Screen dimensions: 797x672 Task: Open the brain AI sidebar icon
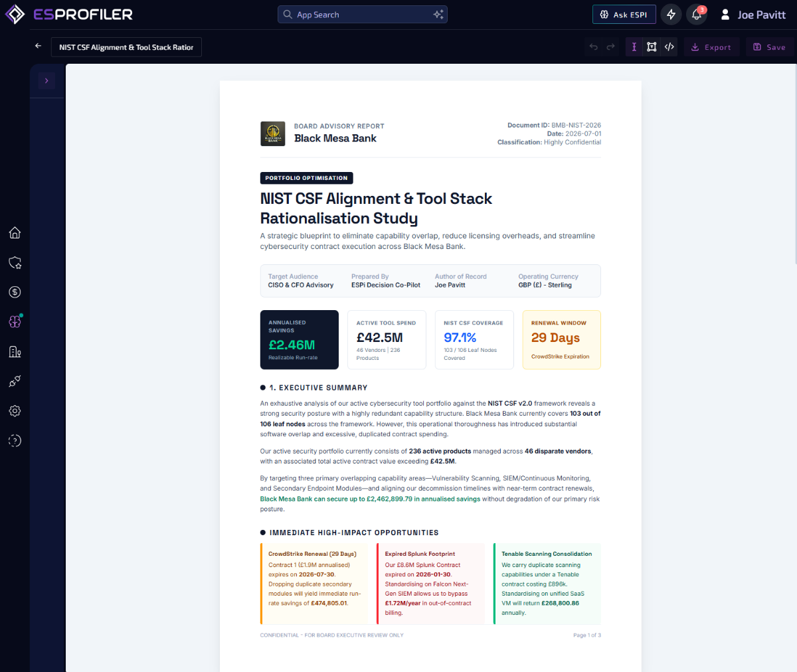click(15, 321)
